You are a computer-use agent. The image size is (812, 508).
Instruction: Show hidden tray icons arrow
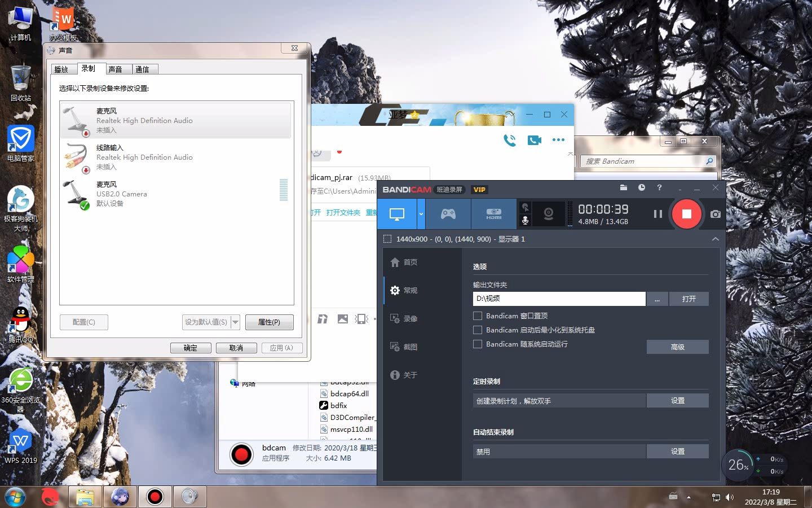(x=689, y=497)
